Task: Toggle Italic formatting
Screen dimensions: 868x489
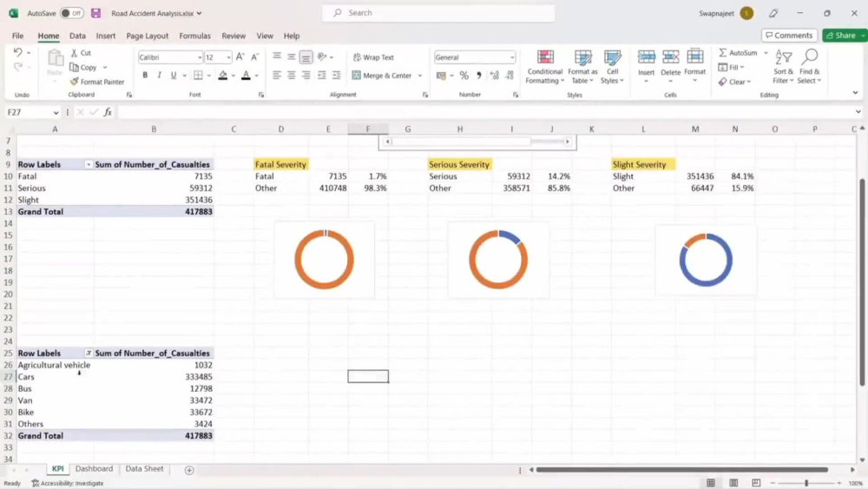Action: point(160,75)
